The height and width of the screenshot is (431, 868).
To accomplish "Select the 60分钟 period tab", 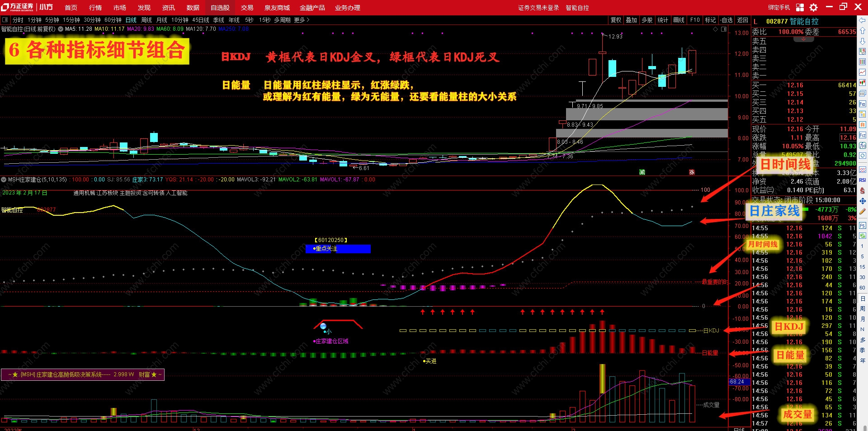I will click(x=113, y=20).
